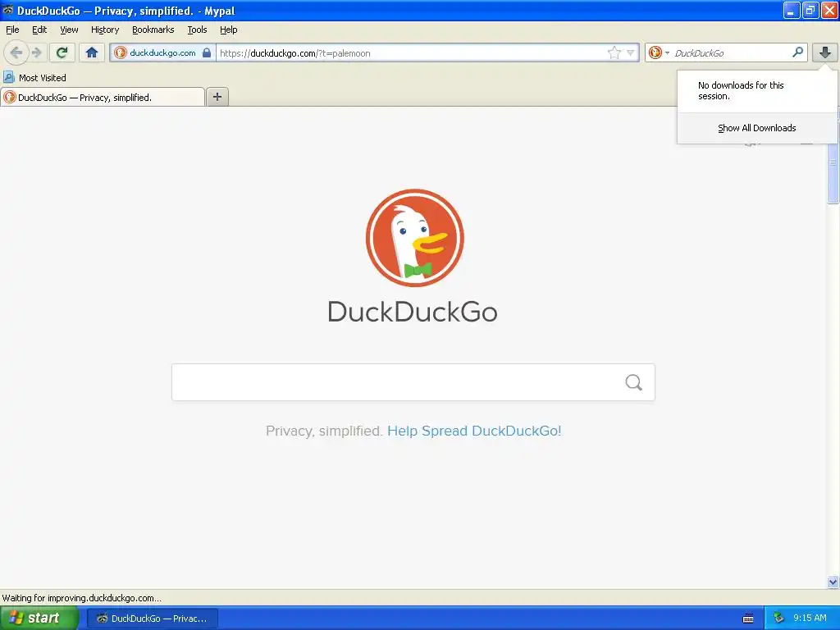Image resolution: width=840 pixels, height=630 pixels.
Task: Click the 9:15 AM clock
Action: [x=810, y=619]
